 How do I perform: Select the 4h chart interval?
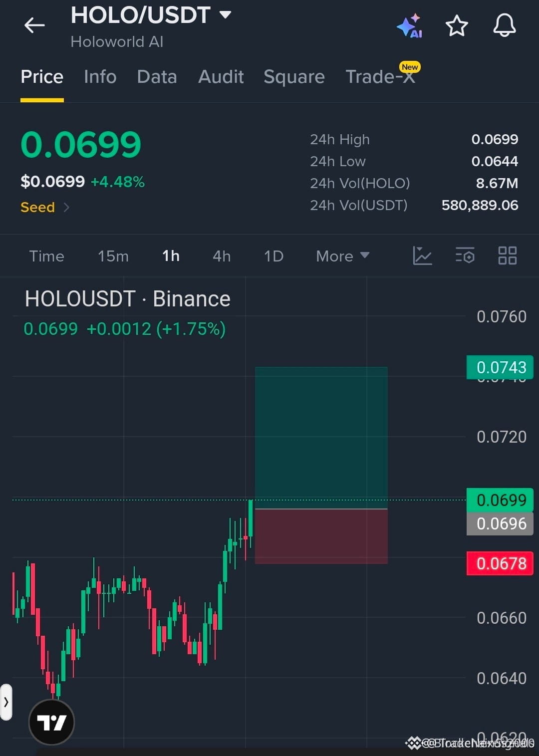point(222,256)
